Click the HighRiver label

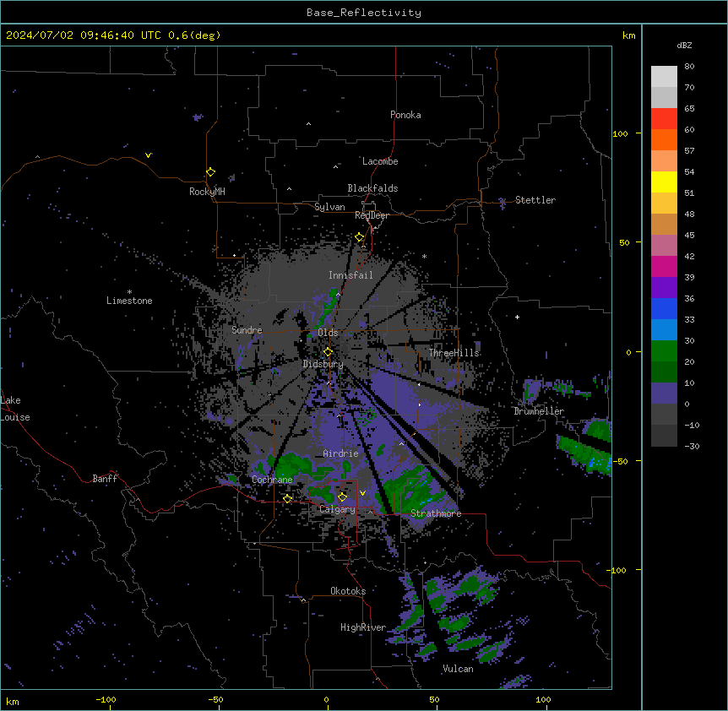pos(363,627)
